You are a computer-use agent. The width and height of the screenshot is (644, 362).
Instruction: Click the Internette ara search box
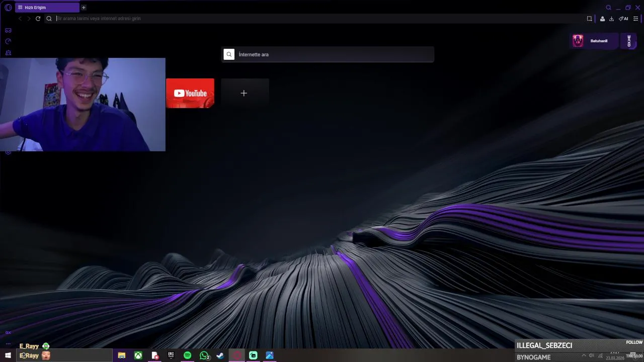pyautogui.click(x=328, y=54)
